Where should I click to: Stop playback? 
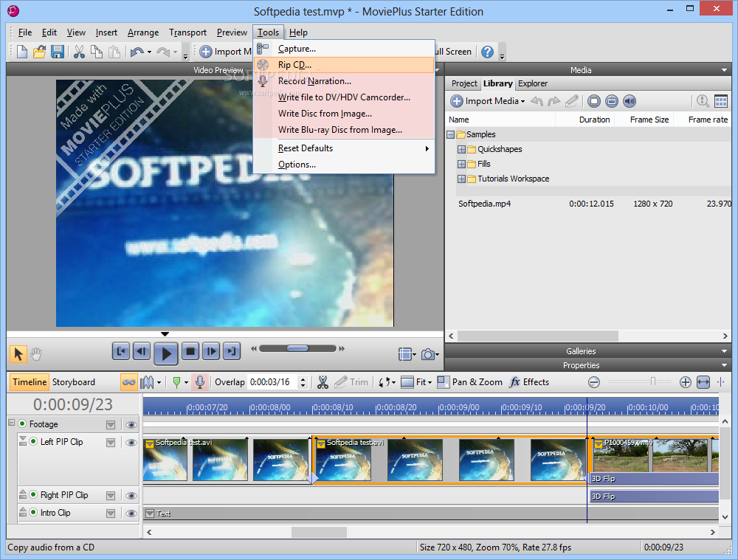(x=190, y=351)
